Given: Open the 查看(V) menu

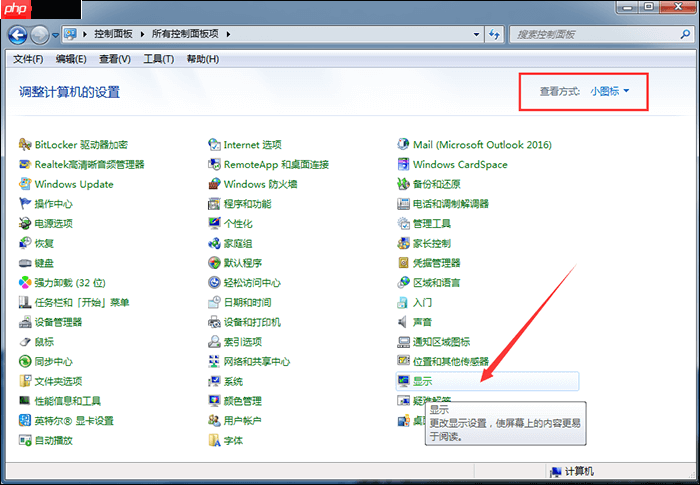Looking at the screenshot, I should coord(115,59).
